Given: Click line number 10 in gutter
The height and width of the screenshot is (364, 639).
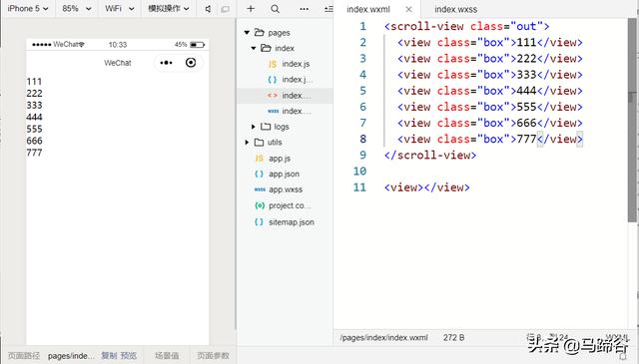Looking at the screenshot, I should tap(359, 172).
